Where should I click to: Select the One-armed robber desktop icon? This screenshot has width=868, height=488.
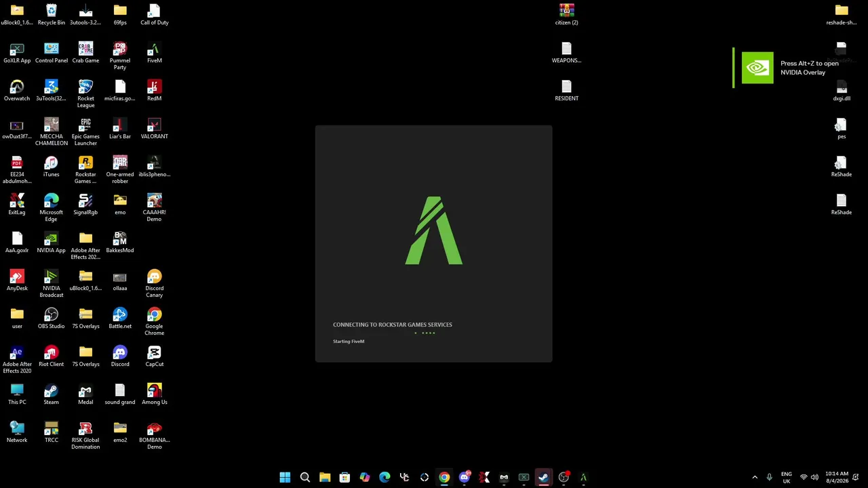pyautogui.click(x=120, y=169)
